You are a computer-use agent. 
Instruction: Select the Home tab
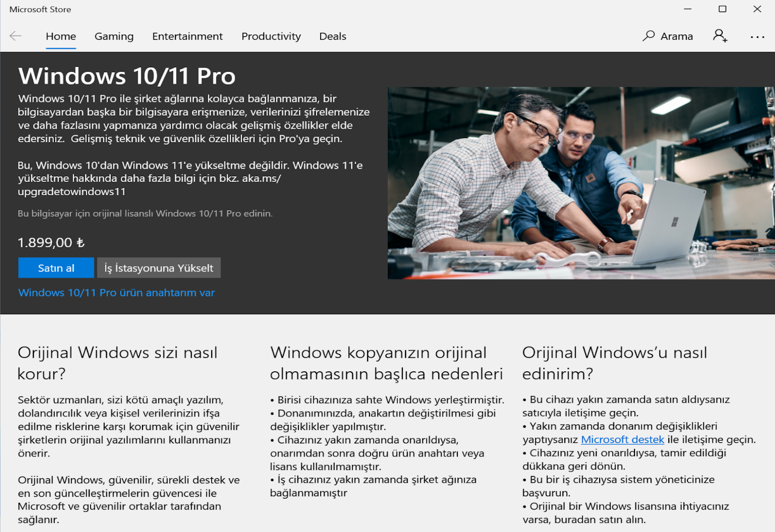61,36
